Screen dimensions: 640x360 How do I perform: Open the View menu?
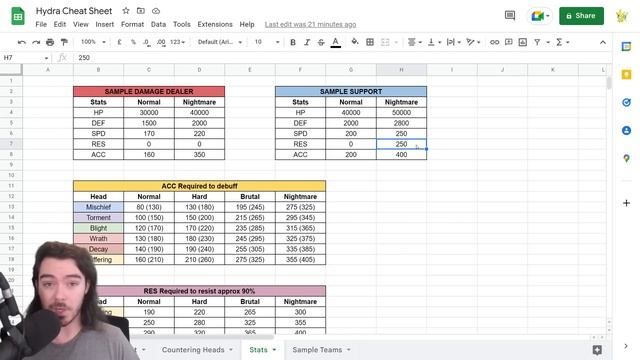coord(81,24)
